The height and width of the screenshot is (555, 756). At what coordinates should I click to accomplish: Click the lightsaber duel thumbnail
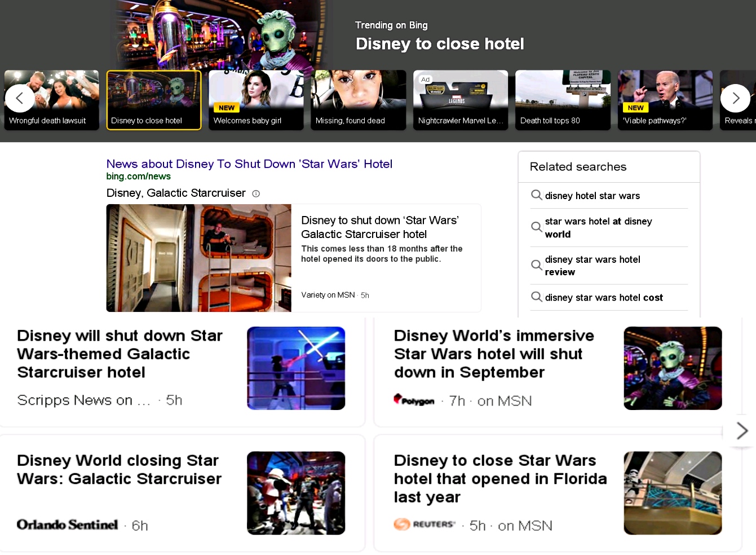(296, 368)
